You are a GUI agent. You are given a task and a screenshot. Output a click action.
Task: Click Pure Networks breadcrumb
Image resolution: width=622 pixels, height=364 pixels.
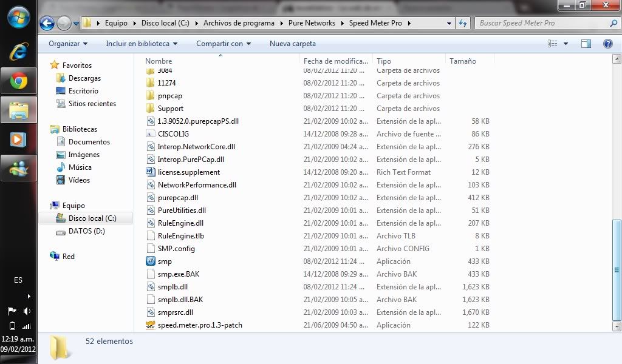pyautogui.click(x=312, y=23)
